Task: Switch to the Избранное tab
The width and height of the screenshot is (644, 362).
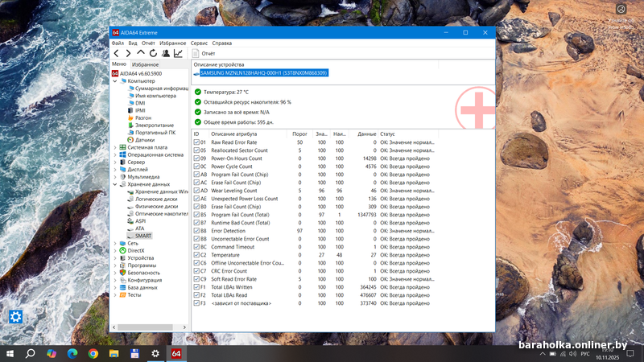Action: [145, 64]
